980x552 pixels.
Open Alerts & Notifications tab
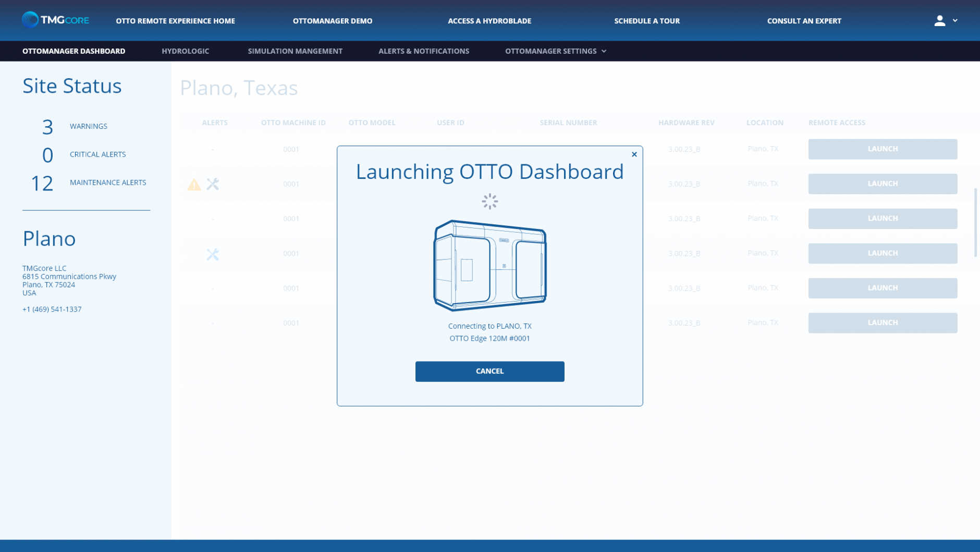pyautogui.click(x=424, y=51)
